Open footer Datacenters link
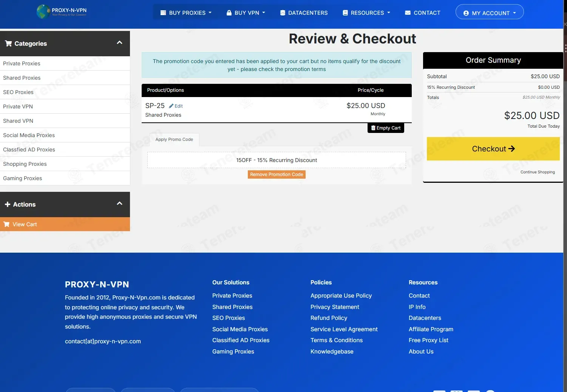Viewport: 567px width, 392px height. [x=425, y=318]
